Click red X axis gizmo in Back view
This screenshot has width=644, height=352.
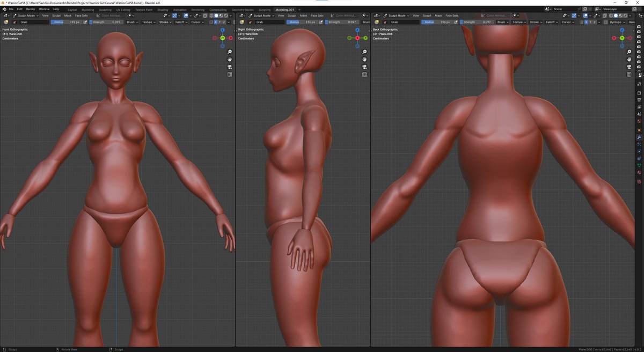pos(614,38)
